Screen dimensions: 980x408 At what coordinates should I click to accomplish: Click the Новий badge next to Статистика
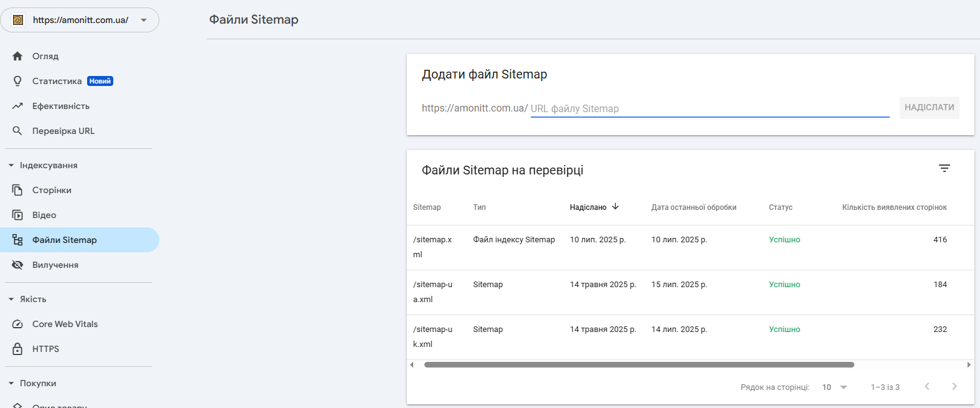pos(100,81)
